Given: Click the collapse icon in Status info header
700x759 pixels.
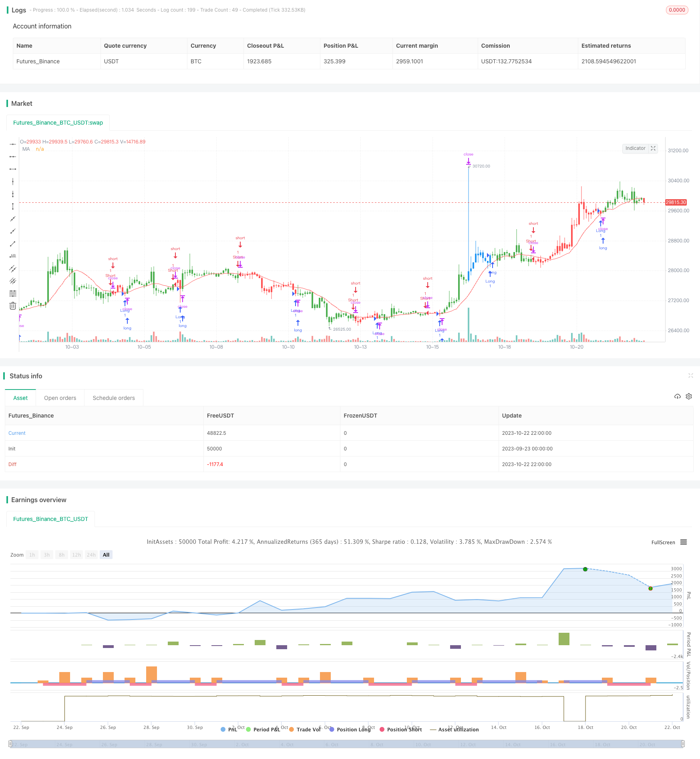Looking at the screenshot, I should click(690, 375).
